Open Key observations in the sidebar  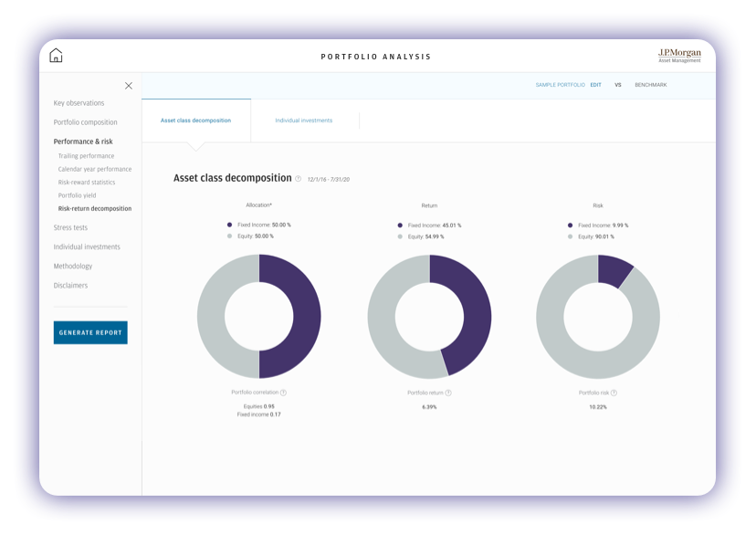79,103
